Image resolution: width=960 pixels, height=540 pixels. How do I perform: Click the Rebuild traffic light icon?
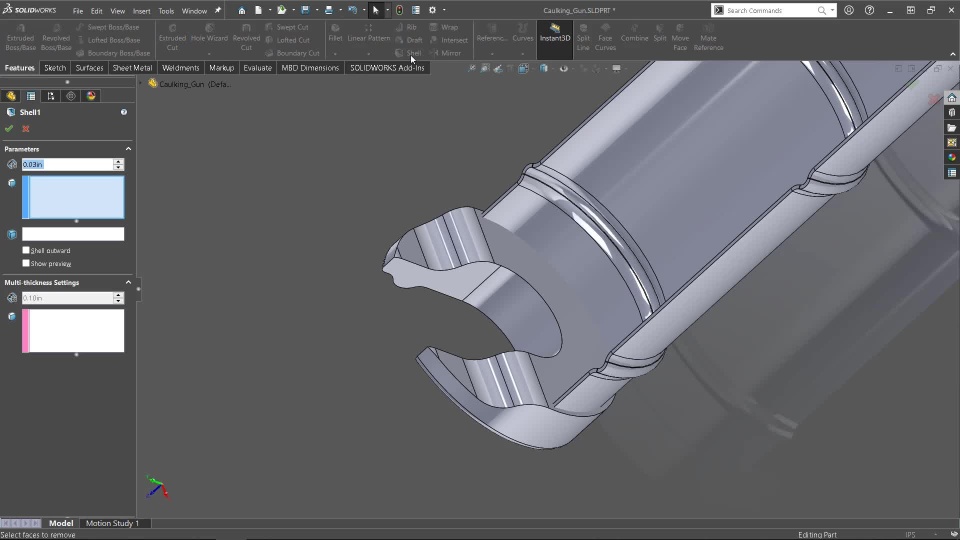399,10
